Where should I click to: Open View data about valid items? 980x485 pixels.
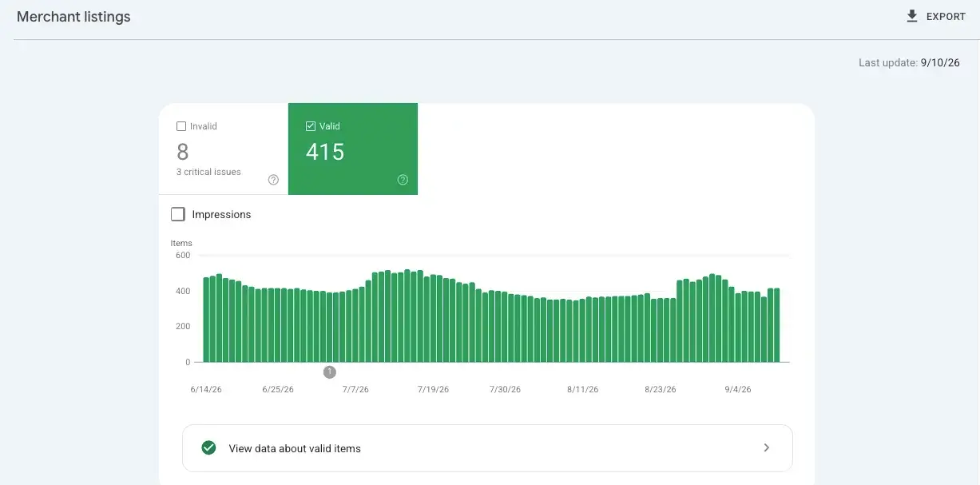point(487,448)
